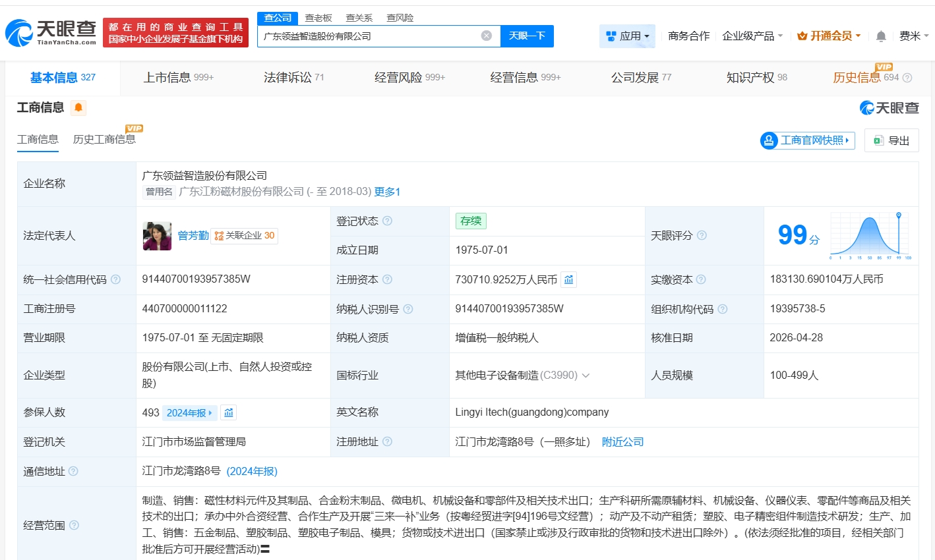Expand the 企业级产品 dropdown
Image resolution: width=935 pixels, height=560 pixels.
click(x=752, y=36)
